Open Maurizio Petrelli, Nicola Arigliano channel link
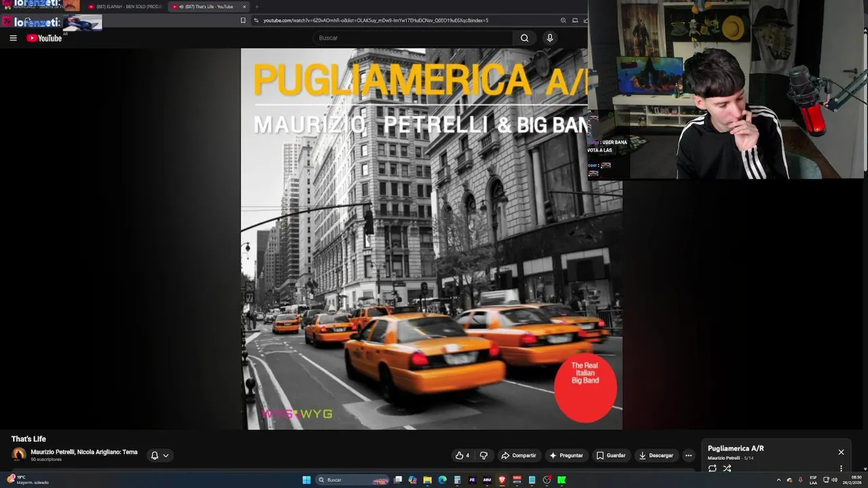 tap(84, 452)
